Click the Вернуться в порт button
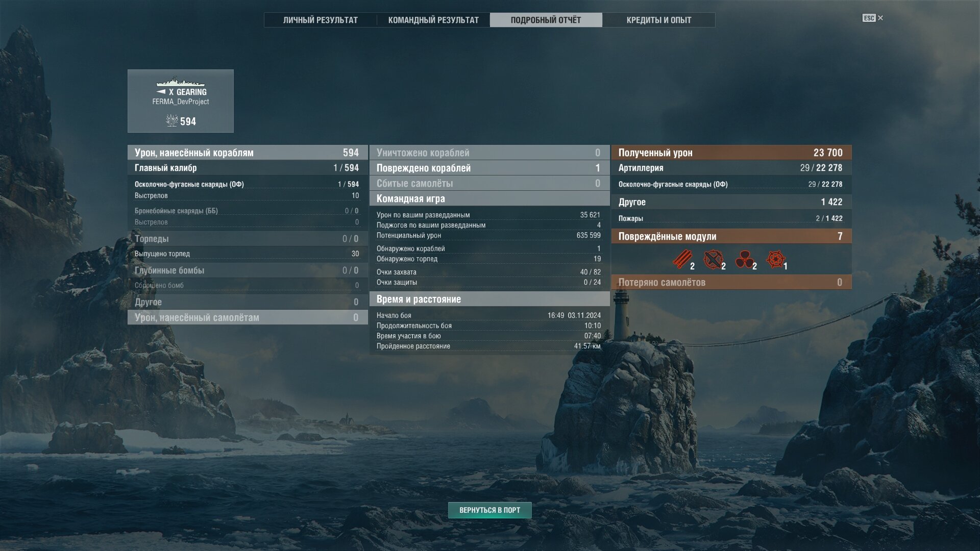This screenshot has height=551, width=980. [490, 510]
